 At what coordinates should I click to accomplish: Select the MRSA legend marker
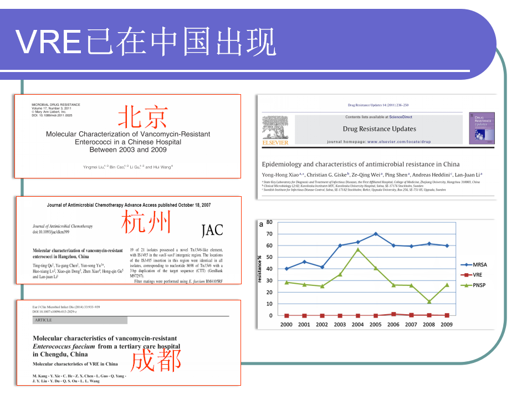467,265
